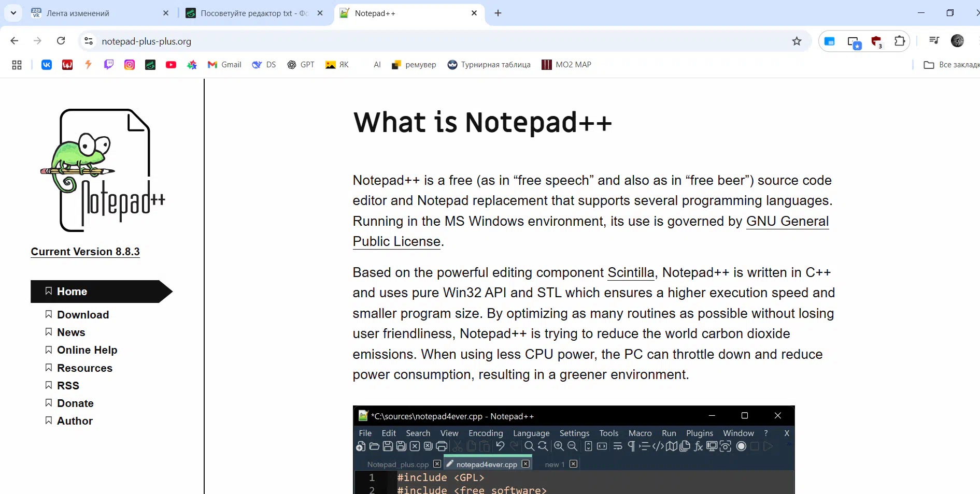Click the Notepad++ chameleon logo
The width and height of the screenshot is (980, 494).
[103, 170]
